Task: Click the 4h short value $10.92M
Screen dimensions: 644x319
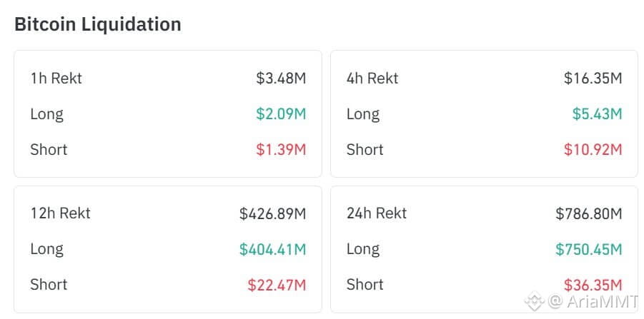Action: pos(593,149)
